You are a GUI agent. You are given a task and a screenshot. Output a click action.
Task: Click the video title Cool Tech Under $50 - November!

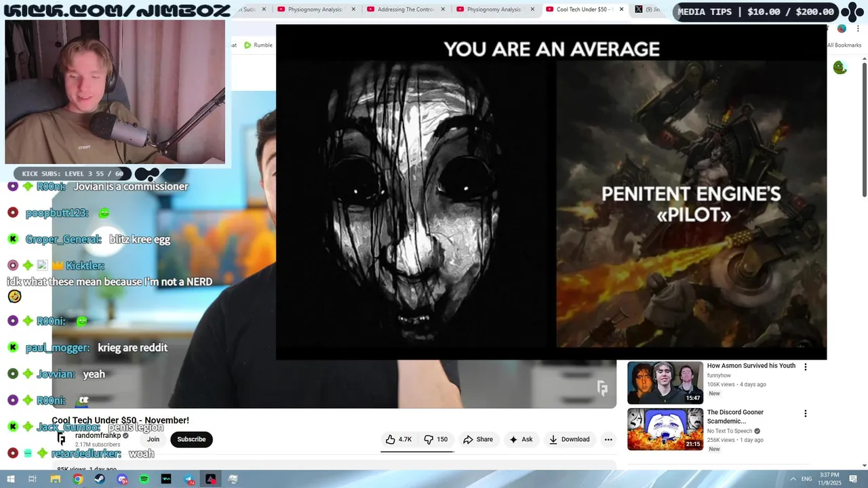click(120, 420)
